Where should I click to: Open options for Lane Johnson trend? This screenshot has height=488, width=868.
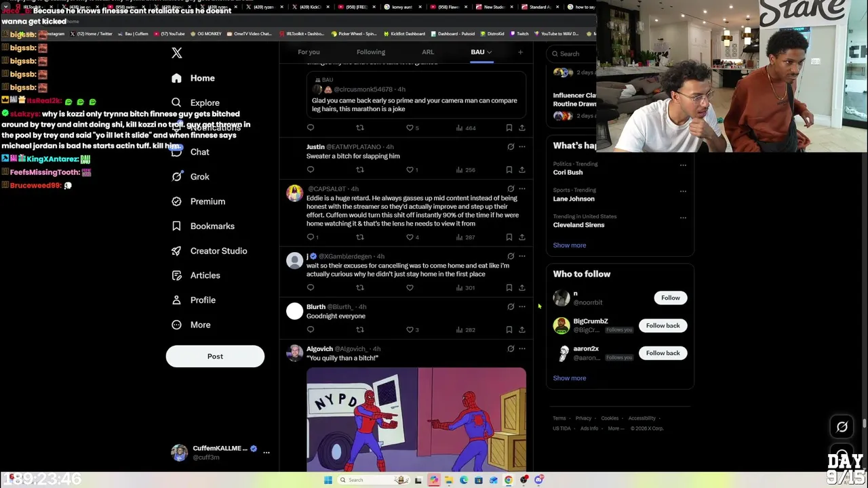(x=683, y=191)
